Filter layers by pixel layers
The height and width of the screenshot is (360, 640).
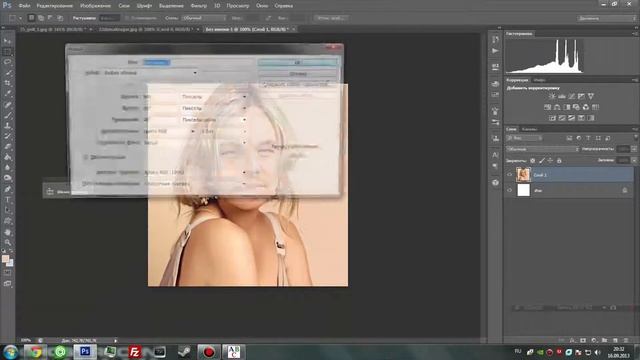(x=569, y=138)
